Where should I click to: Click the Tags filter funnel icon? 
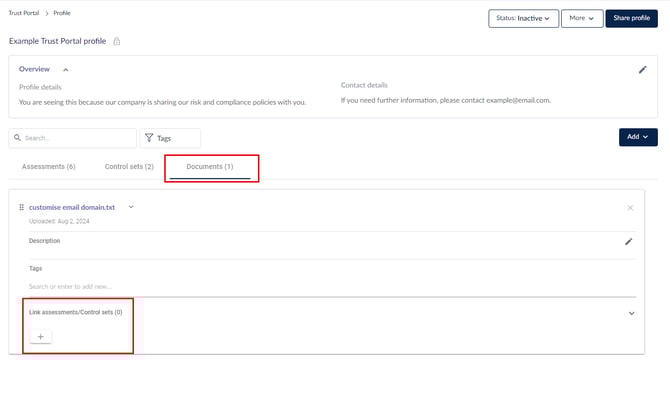click(x=149, y=138)
